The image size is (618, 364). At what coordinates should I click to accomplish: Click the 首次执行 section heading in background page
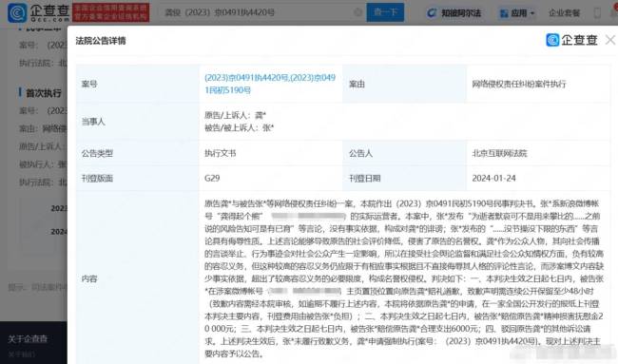[44, 93]
